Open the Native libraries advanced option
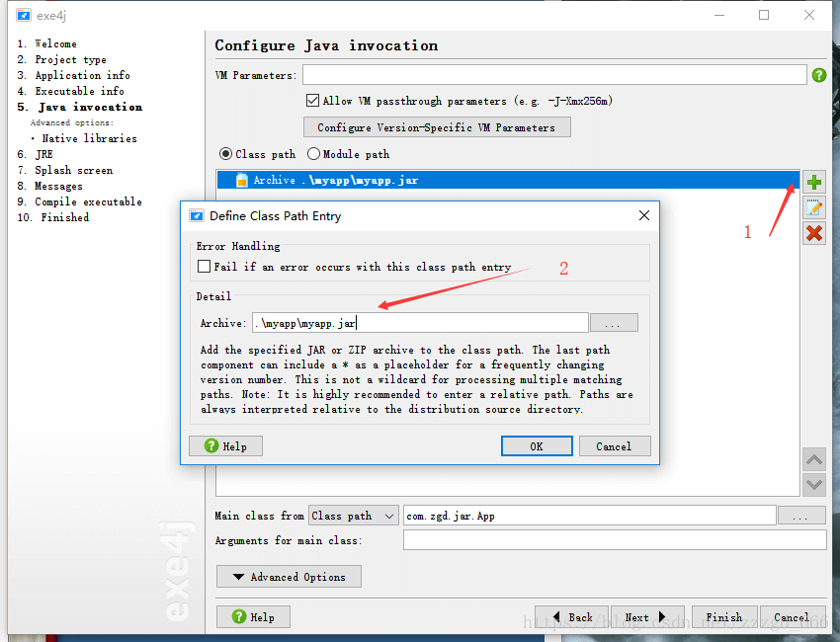 coord(89,138)
